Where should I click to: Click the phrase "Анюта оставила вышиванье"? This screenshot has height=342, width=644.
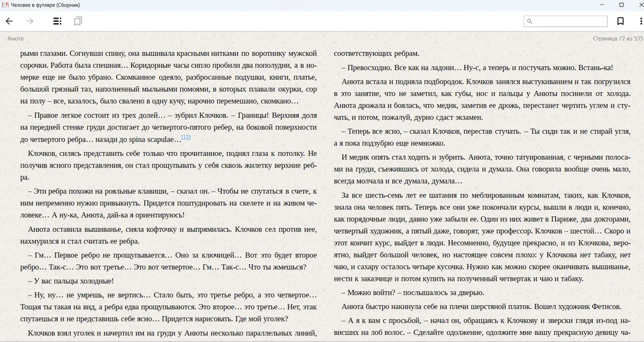[70, 229]
